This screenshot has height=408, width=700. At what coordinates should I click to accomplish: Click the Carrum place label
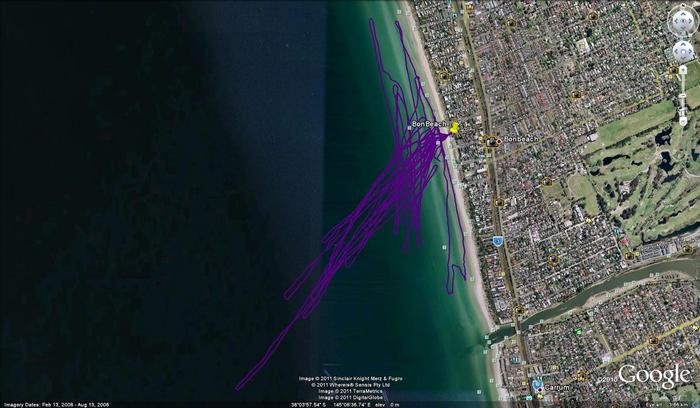click(x=557, y=385)
